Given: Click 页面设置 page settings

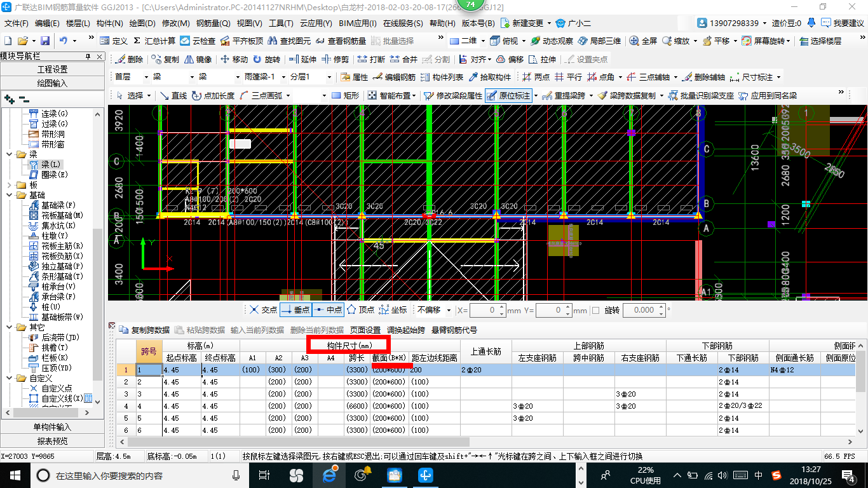Looking at the screenshot, I should tap(365, 330).
